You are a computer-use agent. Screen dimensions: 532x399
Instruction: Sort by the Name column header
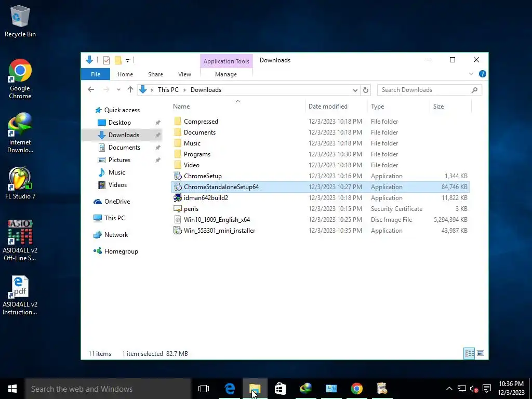point(237,106)
